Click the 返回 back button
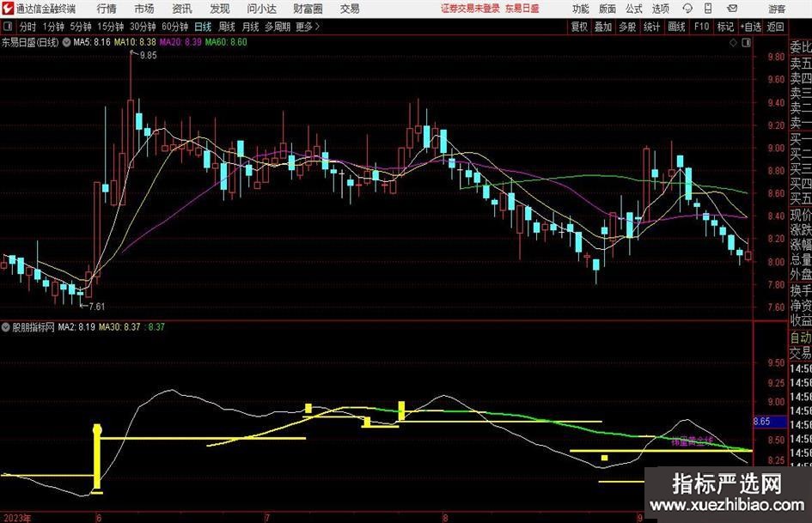The image size is (812, 523). tap(775, 27)
